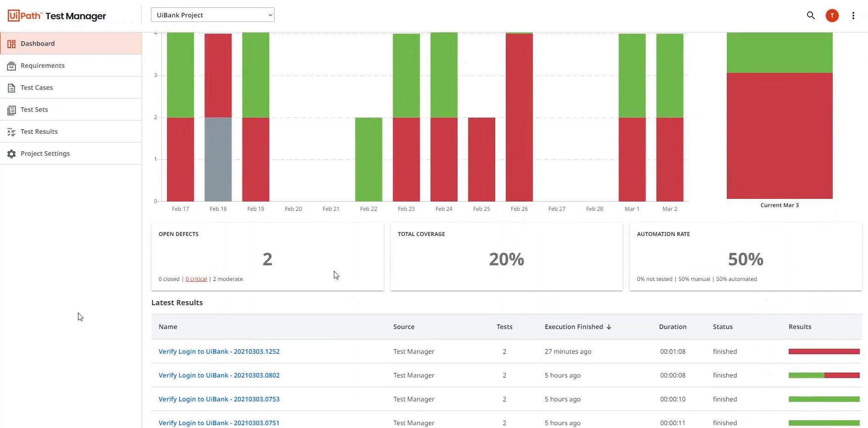
Task: Open the UiPath Test Manager logo
Action: (x=56, y=15)
